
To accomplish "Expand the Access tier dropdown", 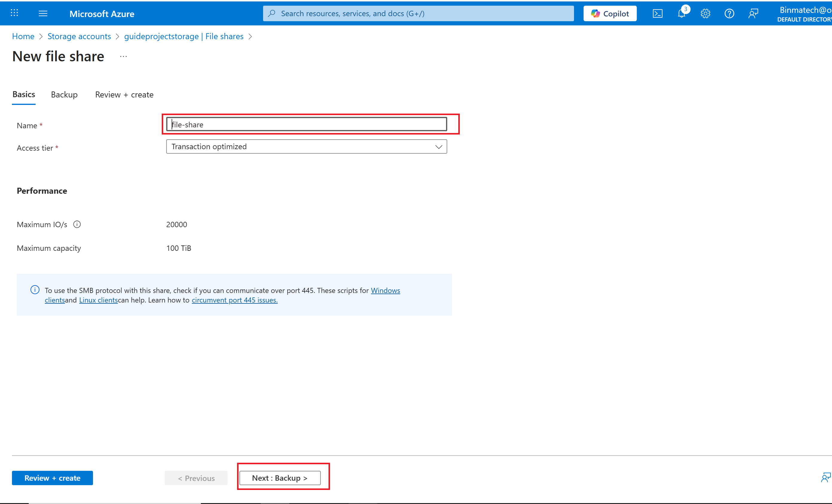I will pos(306,146).
